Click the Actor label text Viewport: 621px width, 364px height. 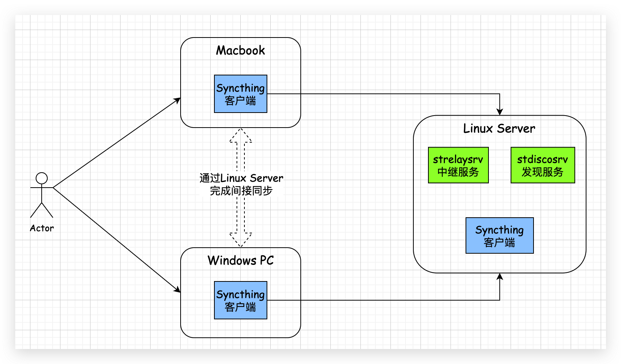42,228
